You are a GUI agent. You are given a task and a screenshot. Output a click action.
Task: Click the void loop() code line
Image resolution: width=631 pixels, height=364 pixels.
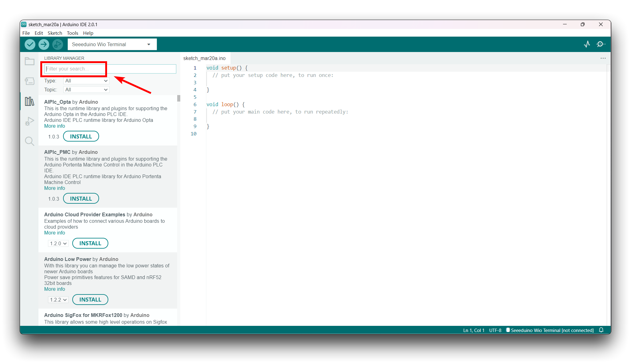click(x=226, y=104)
